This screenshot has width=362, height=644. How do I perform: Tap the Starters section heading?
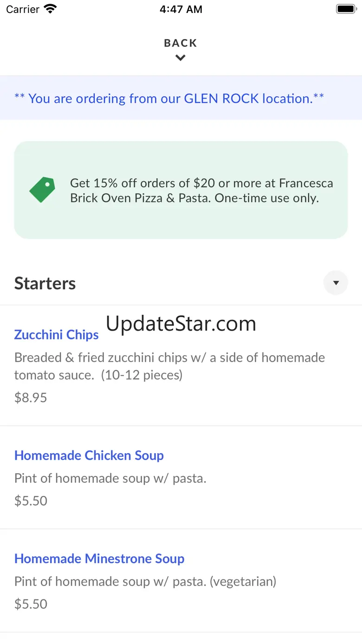pos(45,283)
